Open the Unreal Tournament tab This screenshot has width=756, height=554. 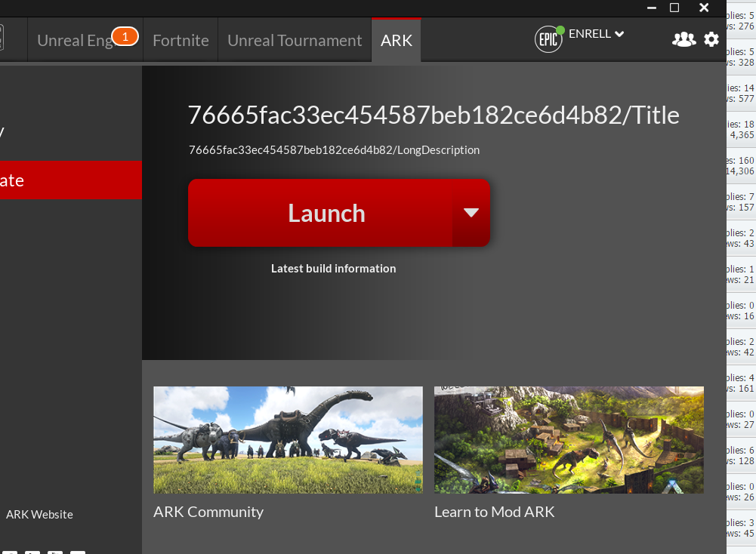pos(295,41)
